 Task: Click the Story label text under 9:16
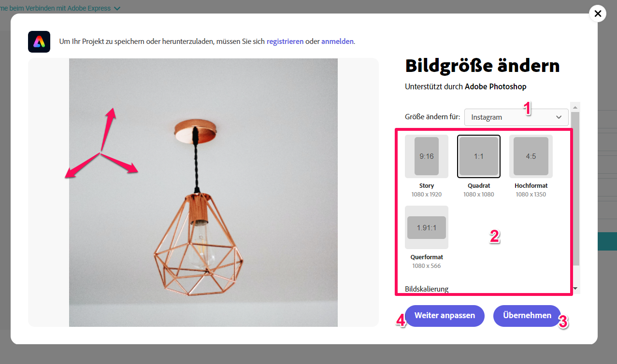(x=427, y=186)
